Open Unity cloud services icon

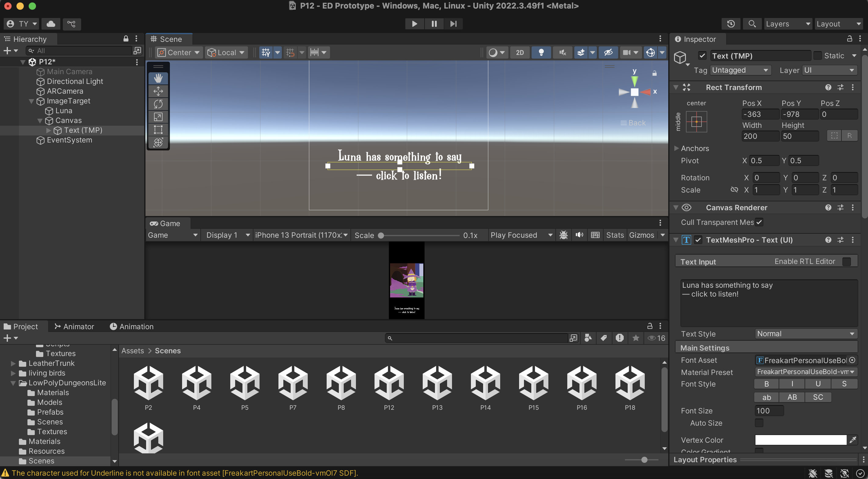(51, 23)
